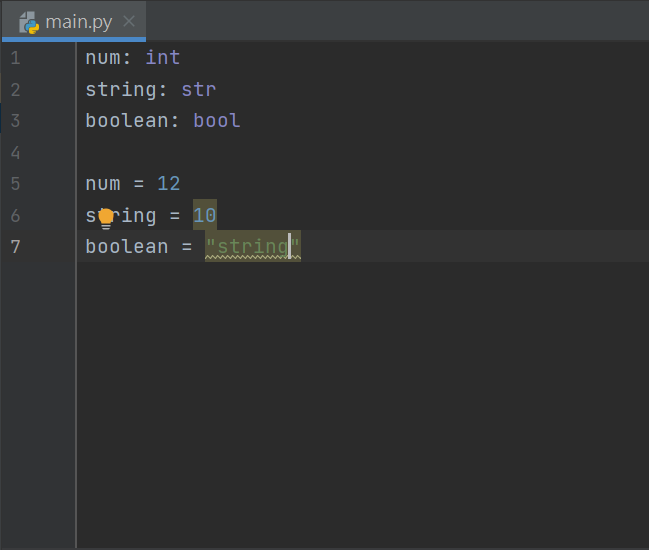Click the value 12 on line 5
649x550 pixels.
click(169, 184)
